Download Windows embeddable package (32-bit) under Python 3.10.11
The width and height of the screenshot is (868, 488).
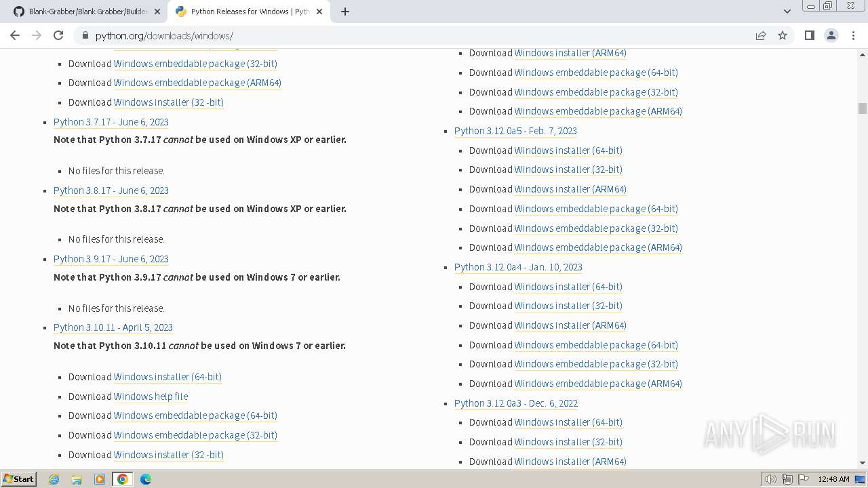(195, 435)
